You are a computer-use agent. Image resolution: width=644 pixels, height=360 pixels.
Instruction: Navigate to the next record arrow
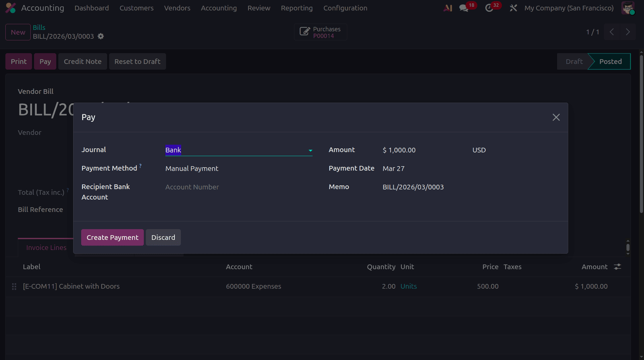pos(627,32)
